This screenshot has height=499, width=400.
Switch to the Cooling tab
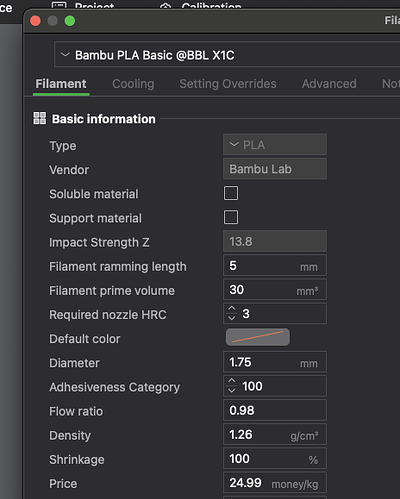(x=133, y=84)
